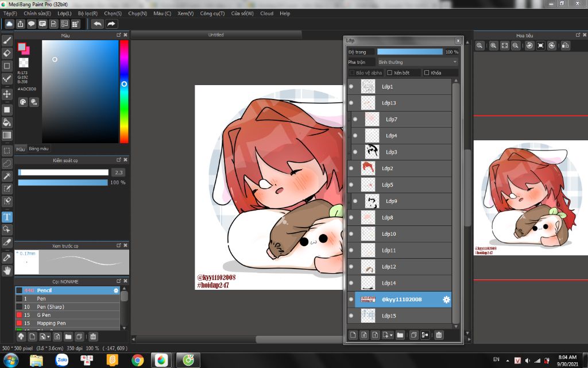Open Pencil brush settings gear
Image resolution: width=588 pixels, height=368 pixels.
(116, 290)
